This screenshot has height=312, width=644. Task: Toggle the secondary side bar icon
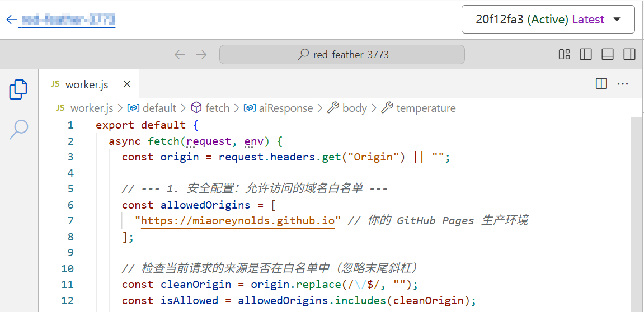(629, 55)
